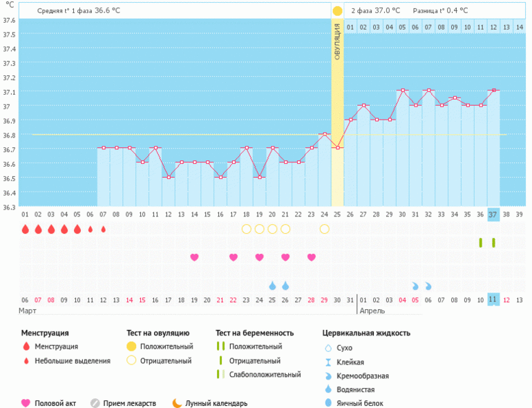Click the menstruation drop on cycle day 01
The image size is (532, 408).
(25, 229)
